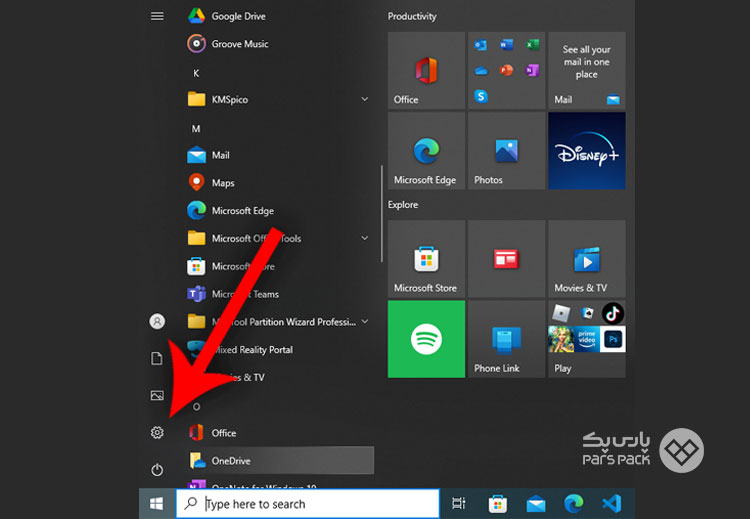The image size is (750, 519).
Task: Open the Microsoft Edge tile
Action: click(426, 151)
